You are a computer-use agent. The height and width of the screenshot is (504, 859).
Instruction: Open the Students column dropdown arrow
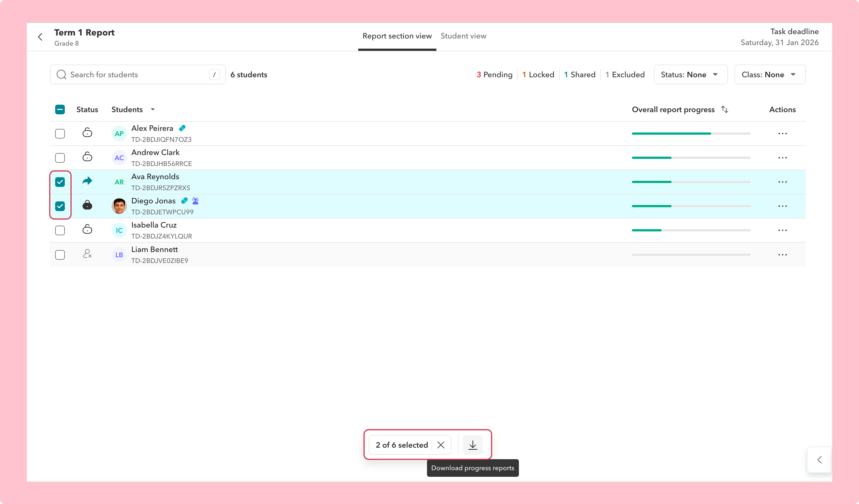pos(153,109)
